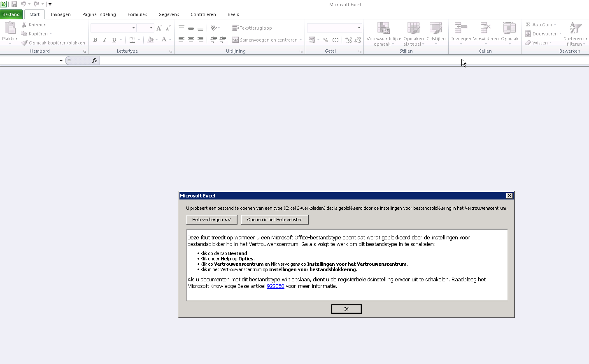Click the Plakken paste icon

coord(10,28)
